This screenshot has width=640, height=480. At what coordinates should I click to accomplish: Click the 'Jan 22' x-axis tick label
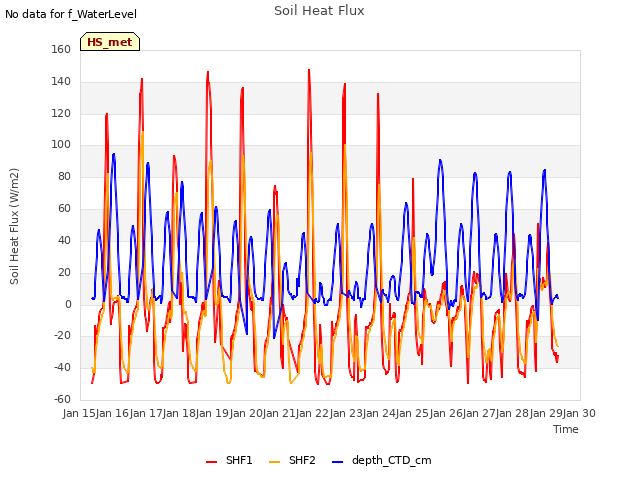tap(313, 413)
